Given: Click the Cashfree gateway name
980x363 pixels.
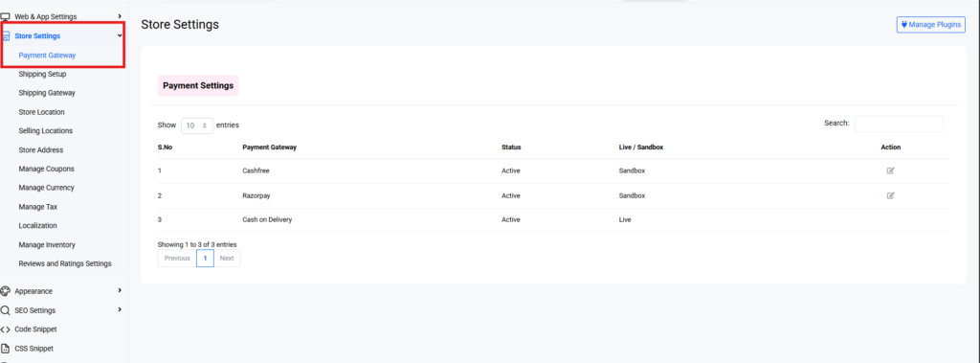Looking at the screenshot, I should [x=256, y=170].
